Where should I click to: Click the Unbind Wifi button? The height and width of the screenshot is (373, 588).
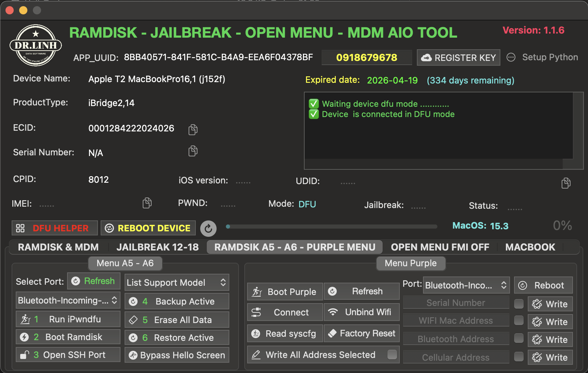click(x=361, y=312)
